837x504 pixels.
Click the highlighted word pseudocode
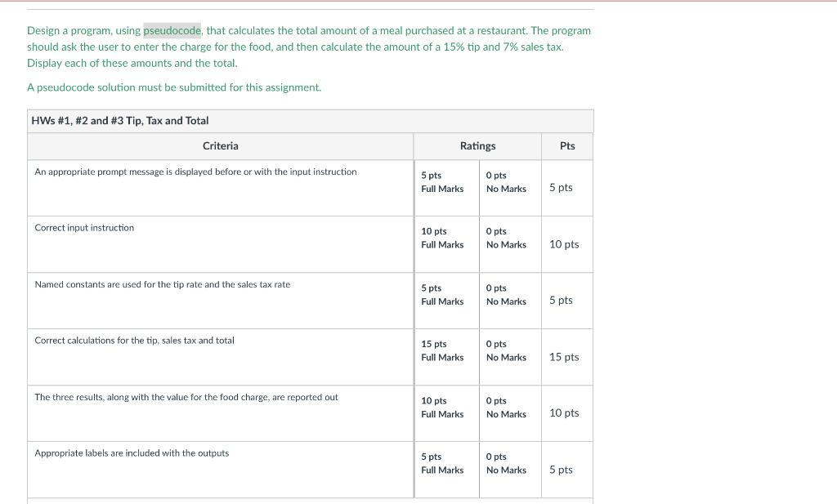tap(172, 30)
